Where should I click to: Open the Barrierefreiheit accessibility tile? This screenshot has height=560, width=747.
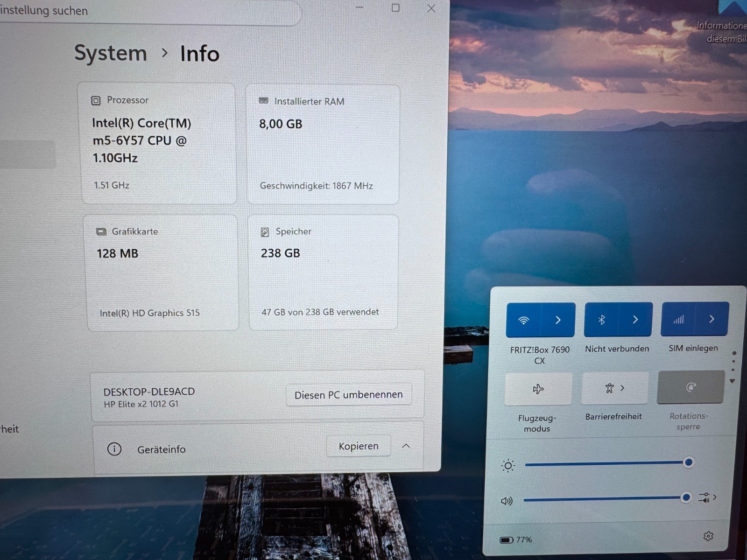point(615,388)
